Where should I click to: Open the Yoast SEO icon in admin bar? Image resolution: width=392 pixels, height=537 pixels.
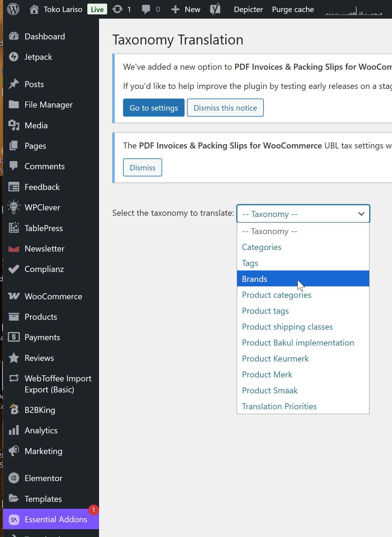pos(215,9)
